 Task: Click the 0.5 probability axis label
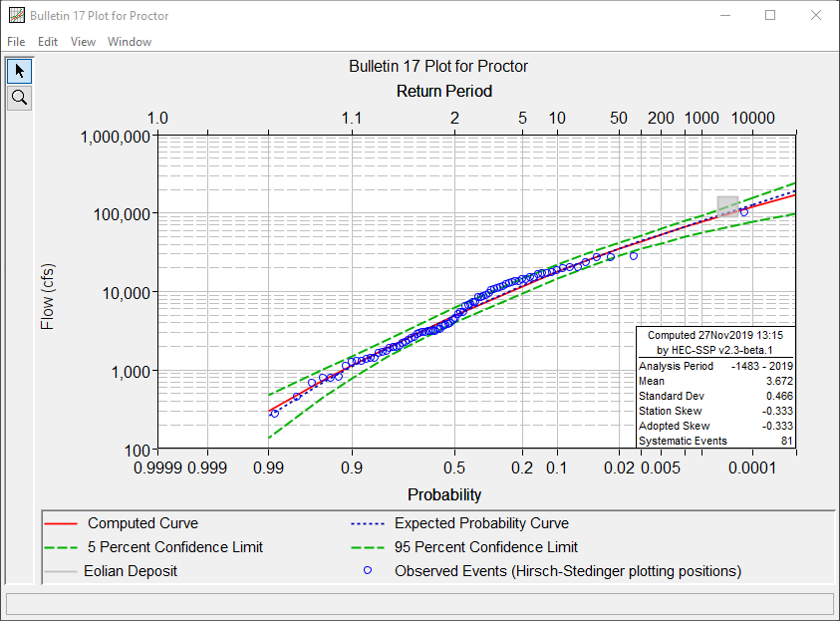pyautogui.click(x=454, y=467)
